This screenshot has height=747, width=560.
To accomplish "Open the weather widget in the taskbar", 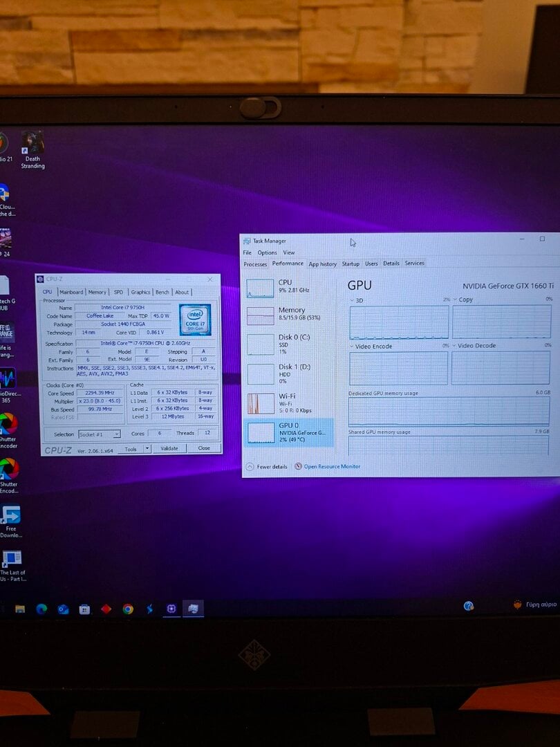I will point(534,605).
